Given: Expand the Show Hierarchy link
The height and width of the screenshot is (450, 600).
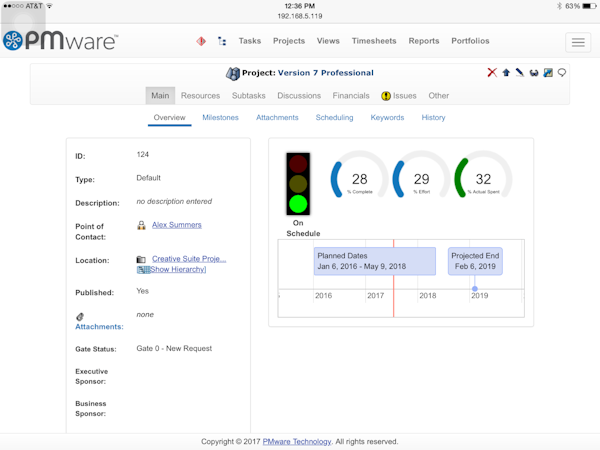Looking at the screenshot, I should [177, 269].
